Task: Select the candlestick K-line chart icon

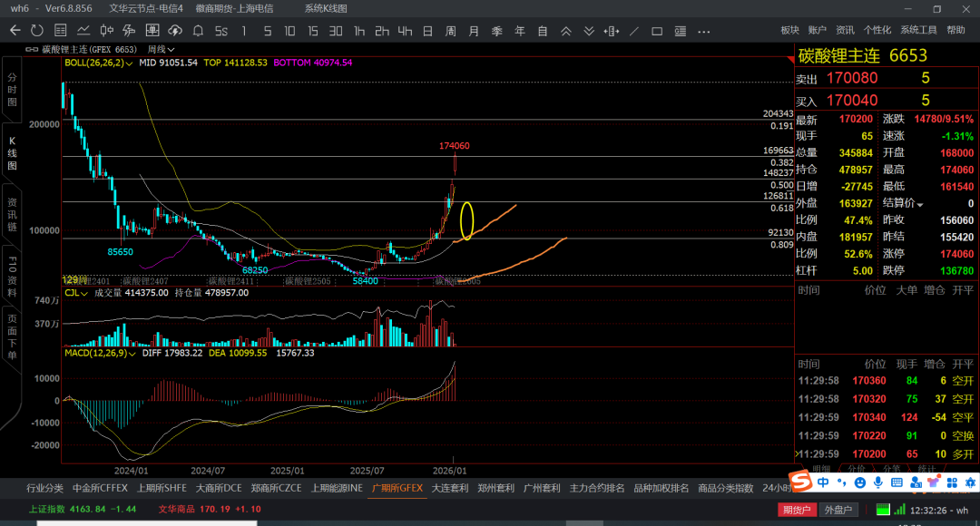Action: point(107,30)
